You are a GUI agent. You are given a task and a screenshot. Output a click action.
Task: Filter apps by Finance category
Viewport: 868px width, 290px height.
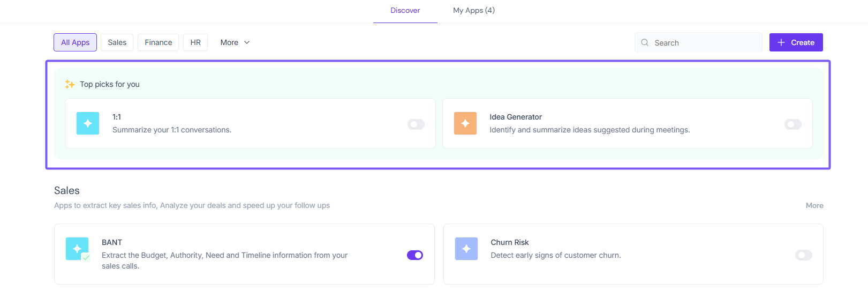158,42
